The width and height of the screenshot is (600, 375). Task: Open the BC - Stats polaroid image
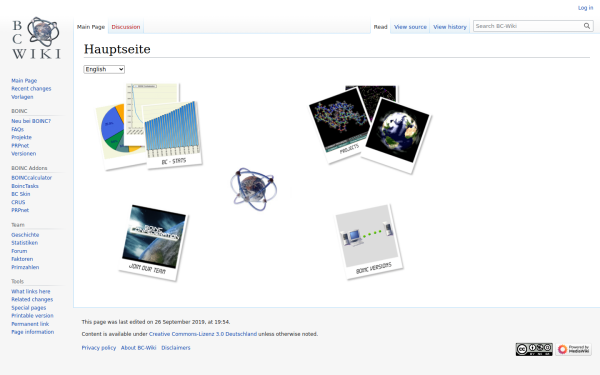click(x=172, y=134)
